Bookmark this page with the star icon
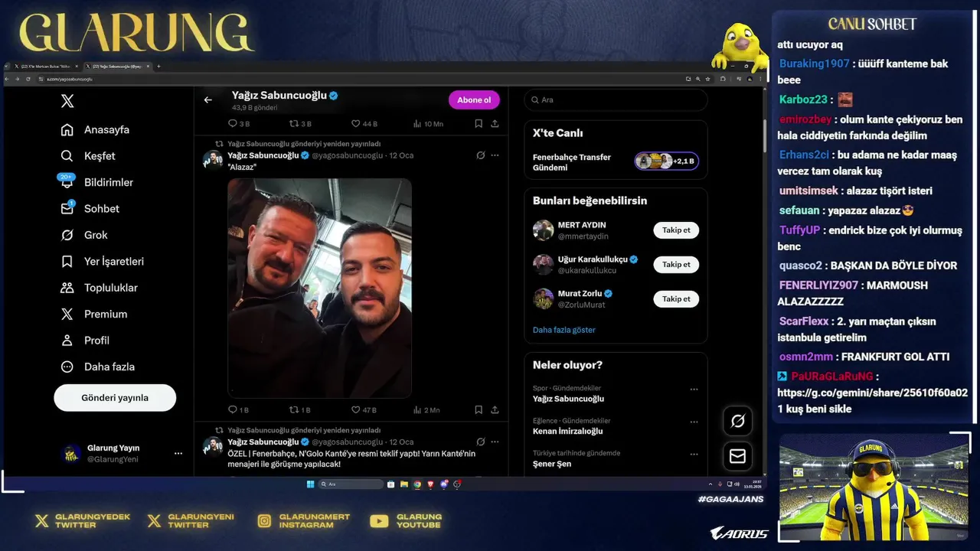980x551 pixels. point(709,79)
